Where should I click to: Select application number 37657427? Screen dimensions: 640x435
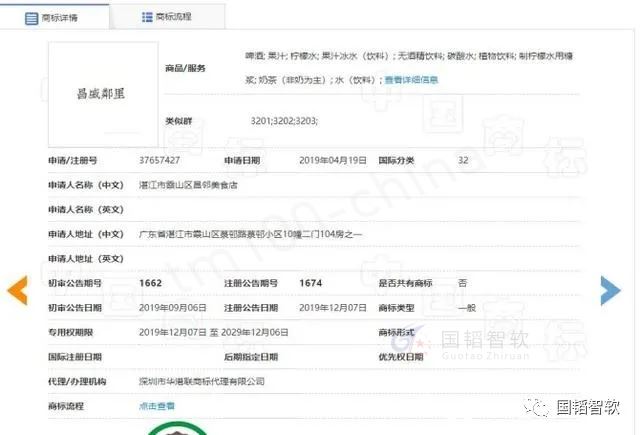(x=159, y=160)
